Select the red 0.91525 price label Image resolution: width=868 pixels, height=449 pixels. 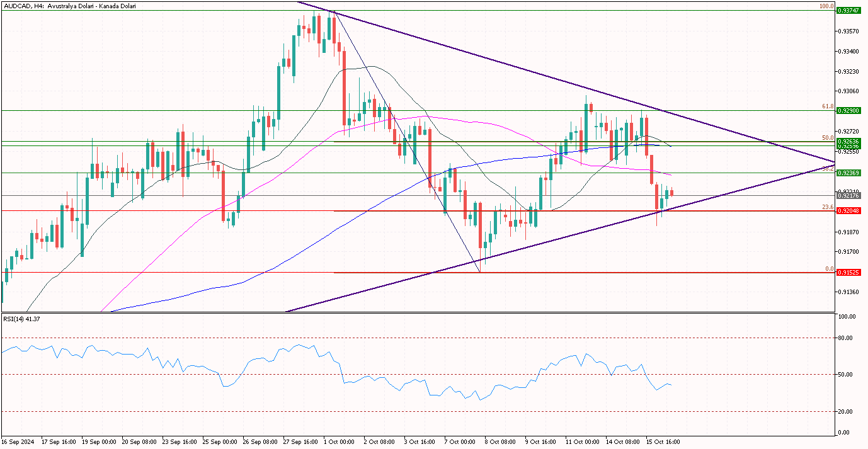[848, 273]
